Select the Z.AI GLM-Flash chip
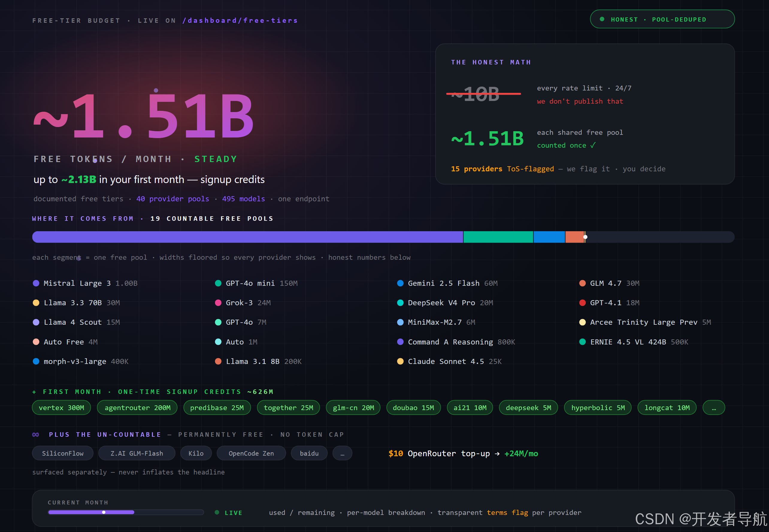The image size is (769, 532). [x=137, y=453]
